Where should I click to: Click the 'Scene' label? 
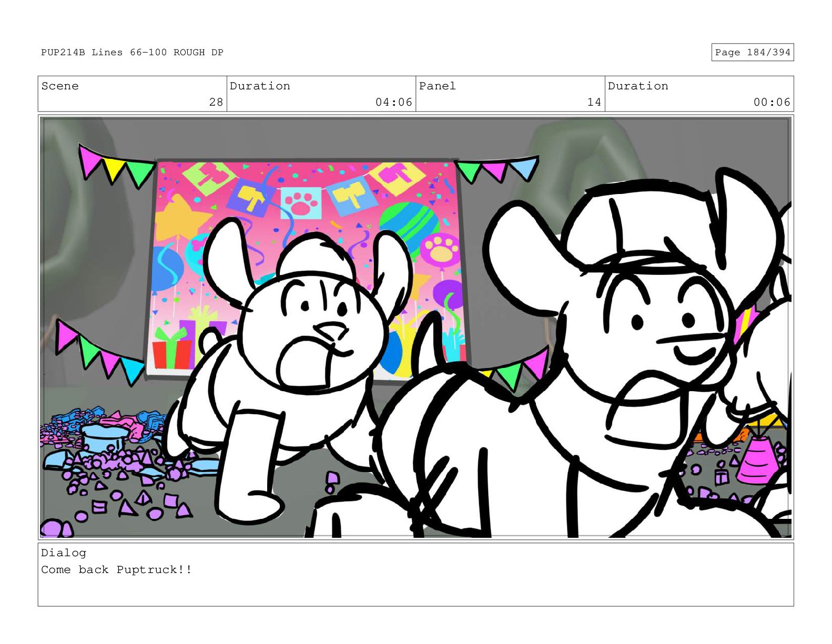(60, 86)
